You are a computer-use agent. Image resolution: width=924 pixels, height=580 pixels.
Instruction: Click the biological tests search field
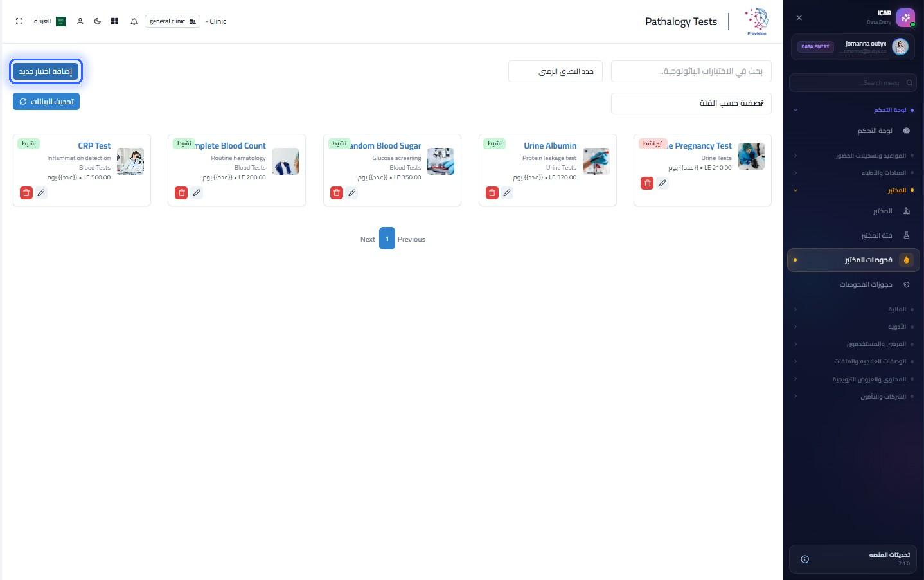click(x=691, y=71)
